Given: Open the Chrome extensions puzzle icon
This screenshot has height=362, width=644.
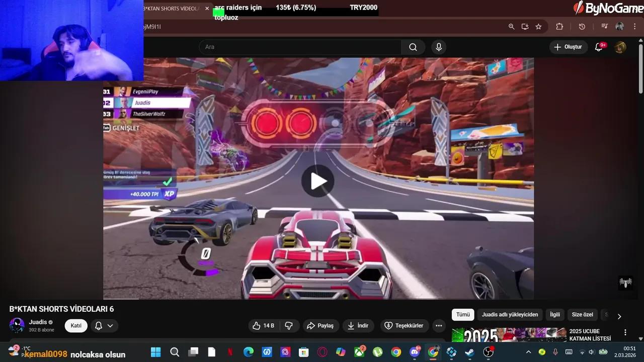Looking at the screenshot, I should 559,27.
